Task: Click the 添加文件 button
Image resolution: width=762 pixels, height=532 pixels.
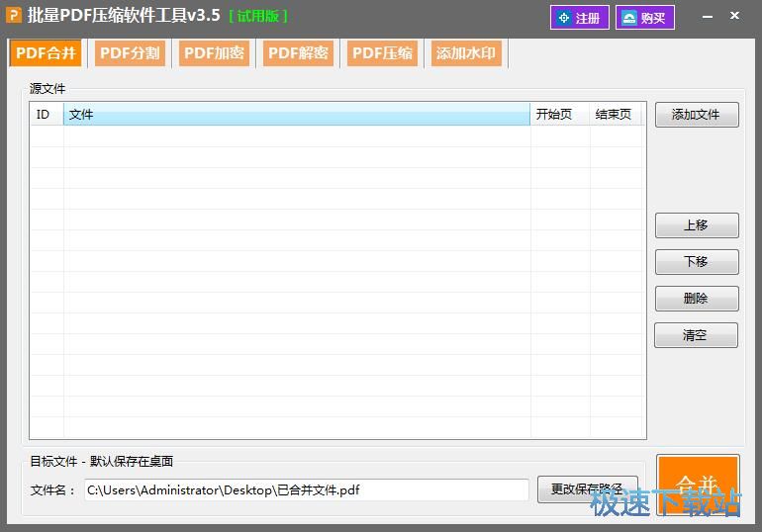Action: [697, 115]
